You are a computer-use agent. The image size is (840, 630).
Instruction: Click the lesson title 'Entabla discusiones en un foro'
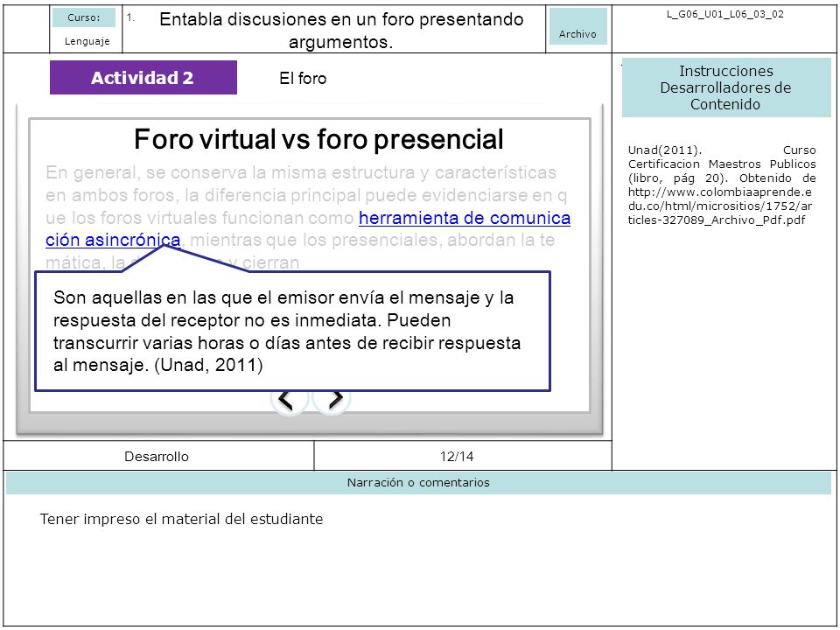click(x=341, y=30)
